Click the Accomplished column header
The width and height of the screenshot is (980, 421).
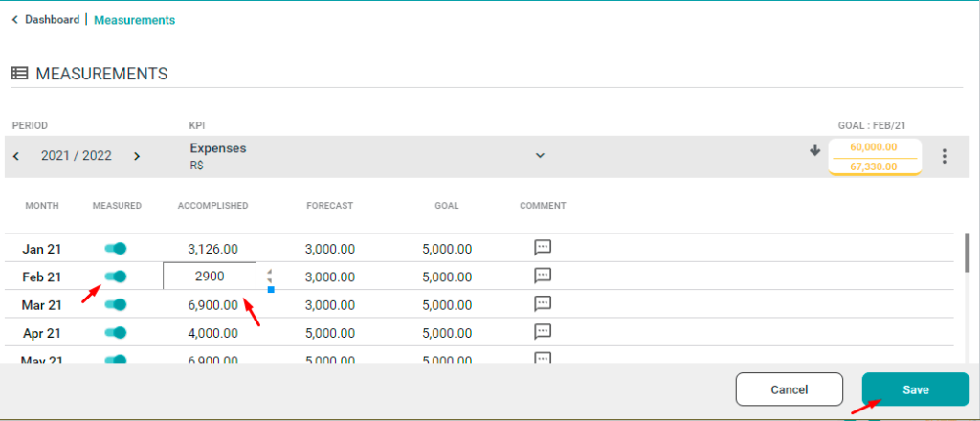click(x=213, y=205)
